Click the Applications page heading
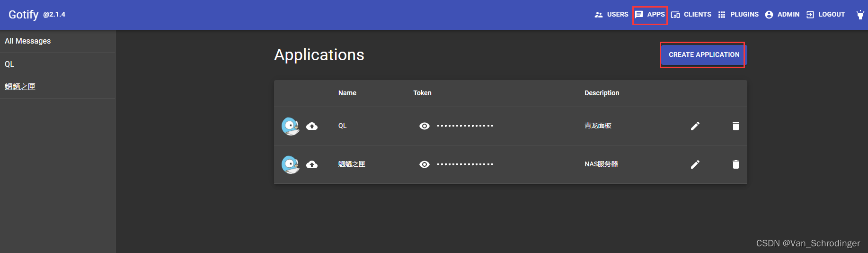868x253 pixels. pyautogui.click(x=319, y=55)
